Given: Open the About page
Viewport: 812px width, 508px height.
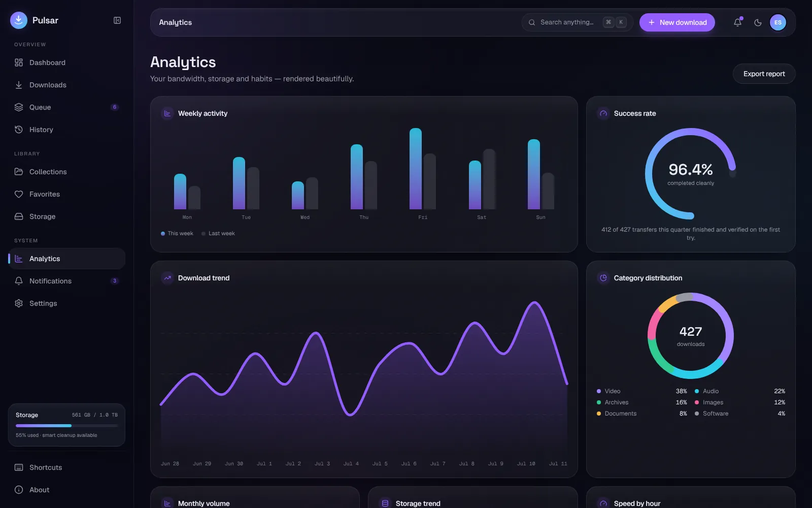Looking at the screenshot, I should tap(66, 490).
